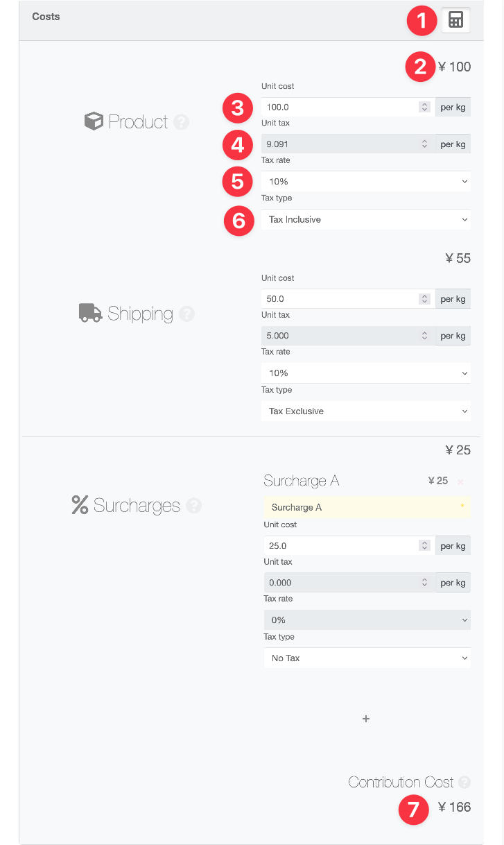Click the Surcharge A Unit cost field
Screen dimensions: 504x845
tap(341, 546)
